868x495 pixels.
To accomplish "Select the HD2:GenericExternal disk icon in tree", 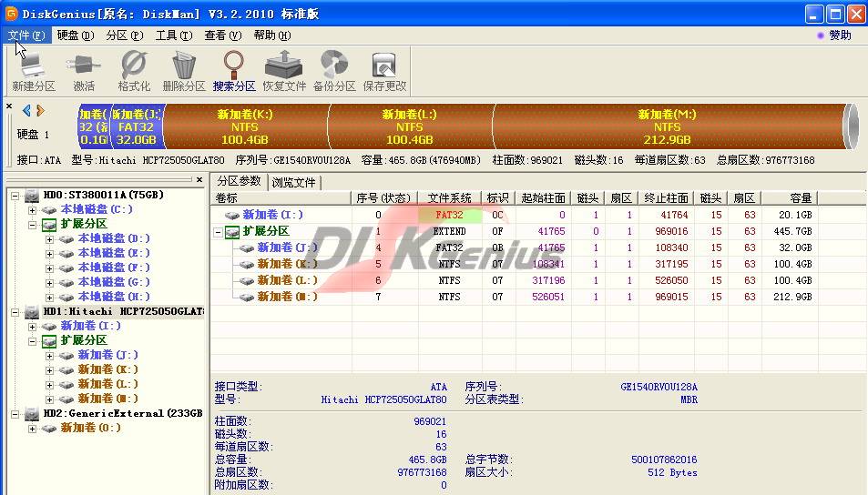I will click(x=32, y=414).
